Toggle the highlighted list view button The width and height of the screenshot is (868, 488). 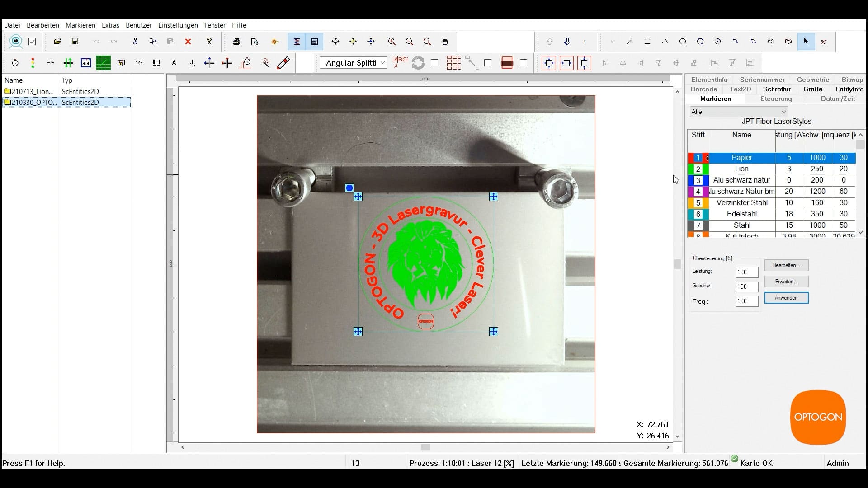(297, 42)
